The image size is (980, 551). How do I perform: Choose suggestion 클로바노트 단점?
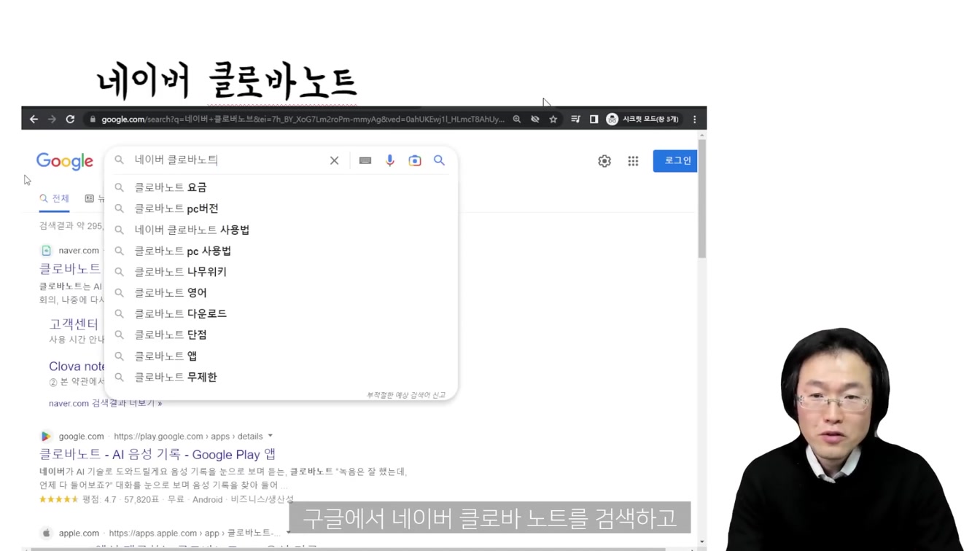(281, 335)
